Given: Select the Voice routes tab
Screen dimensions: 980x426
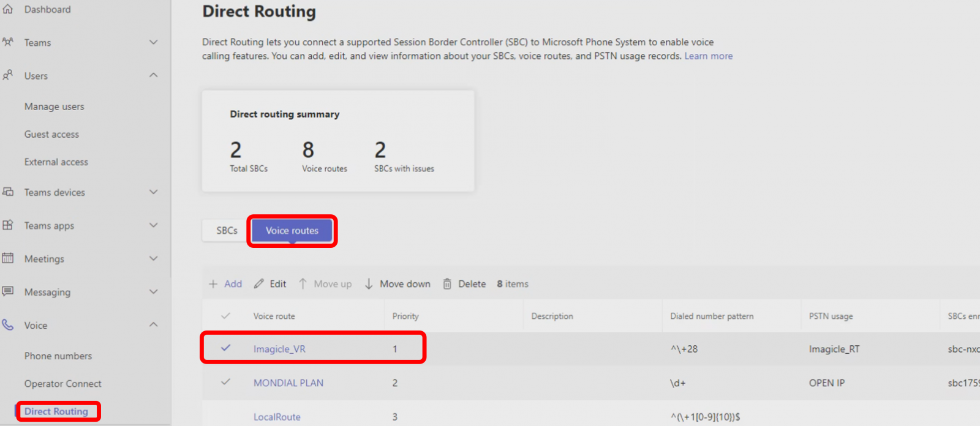Looking at the screenshot, I should pyautogui.click(x=292, y=231).
